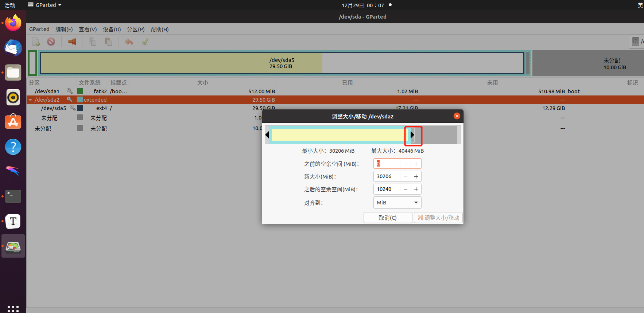Click the 之前的空余空间 input field
This screenshot has height=313, width=644.
point(387,164)
